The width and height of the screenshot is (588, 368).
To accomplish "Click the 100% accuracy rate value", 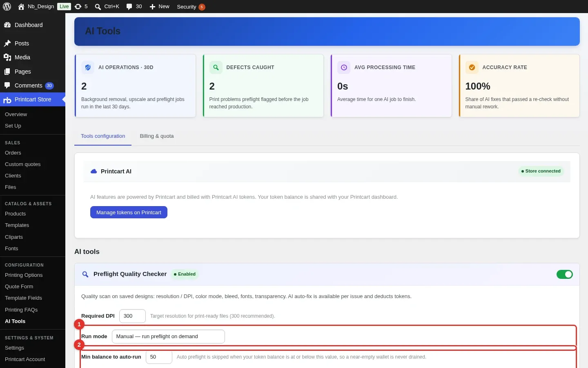I will [478, 86].
